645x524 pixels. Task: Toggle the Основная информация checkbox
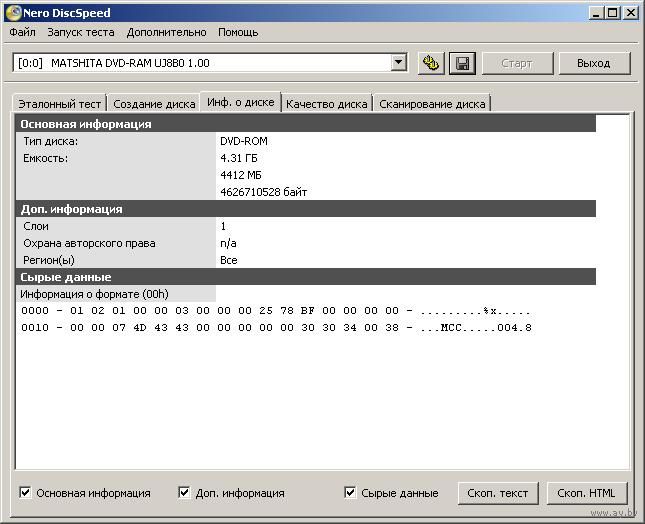point(25,492)
